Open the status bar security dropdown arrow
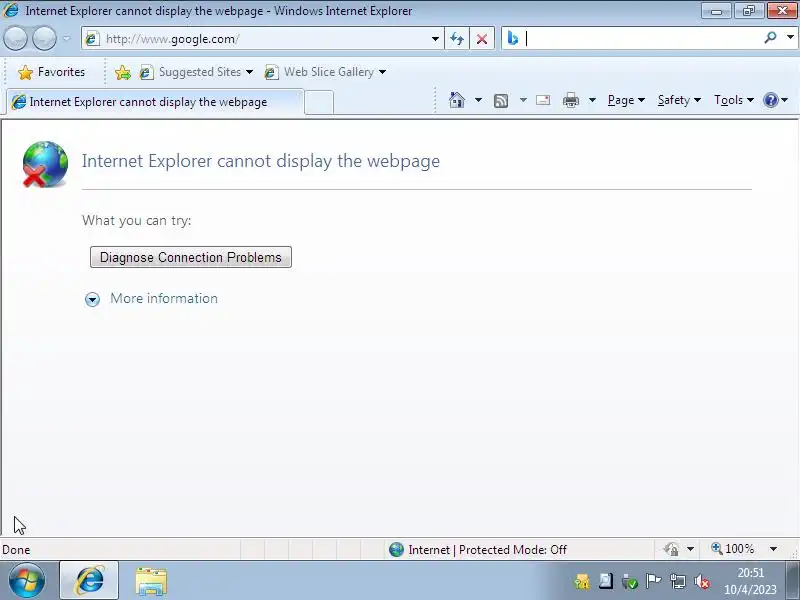Image resolution: width=800 pixels, height=600 pixels. point(690,549)
